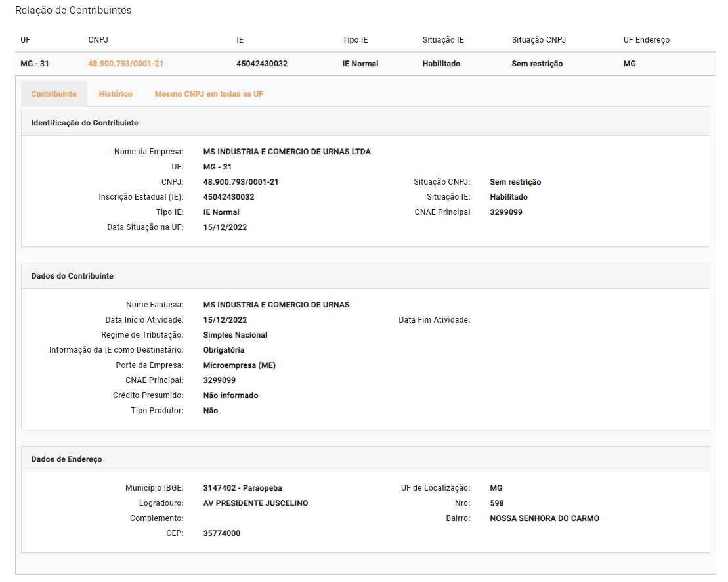Viewport: 728px width, 582px height.
Task: Click the UF Endereço column header
Action: [x=646, y=40]
